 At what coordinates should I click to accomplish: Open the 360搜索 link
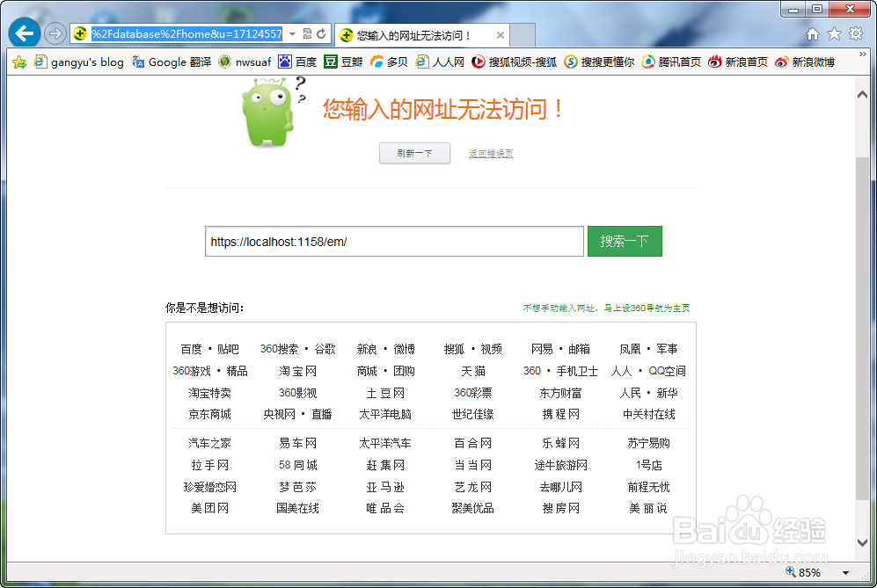coord(279,349)
